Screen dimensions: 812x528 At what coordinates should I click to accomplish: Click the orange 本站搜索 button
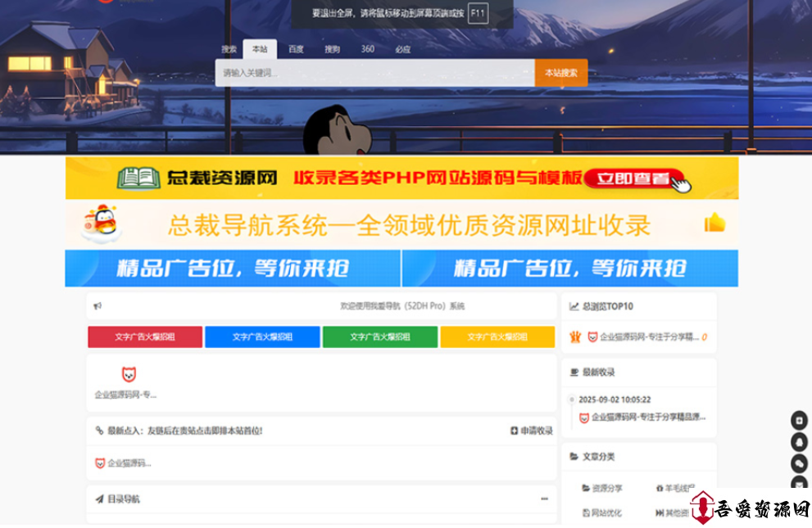[560, 73]
